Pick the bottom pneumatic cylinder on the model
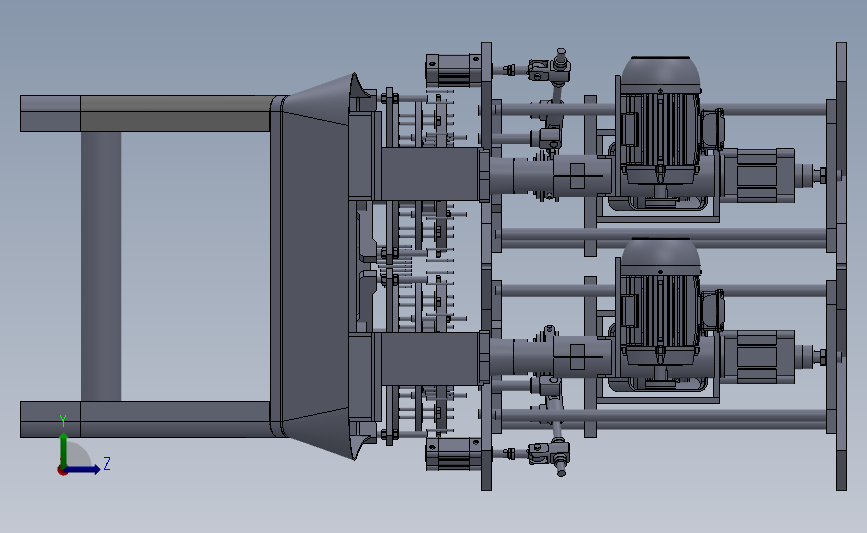This screenshot has height=533, width=867. [452, 454]
